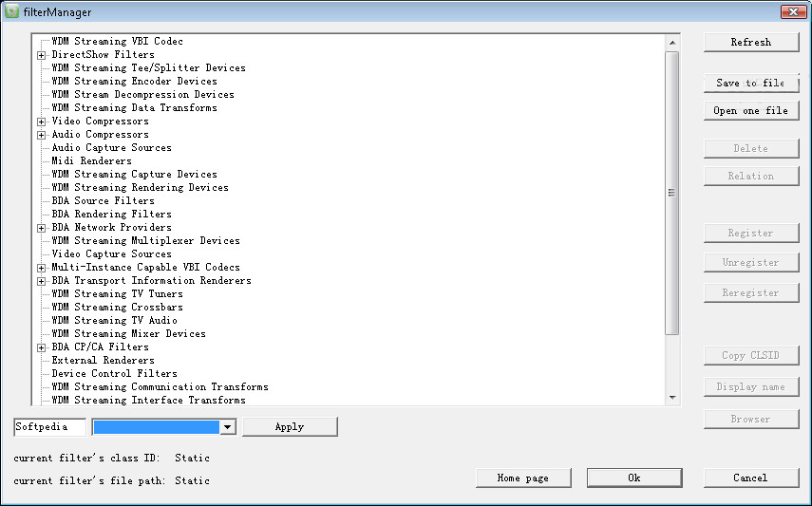This screenshot has width=812, height=506.
Task: Select the Video Compressors label
Action: (x=100, y=122)
